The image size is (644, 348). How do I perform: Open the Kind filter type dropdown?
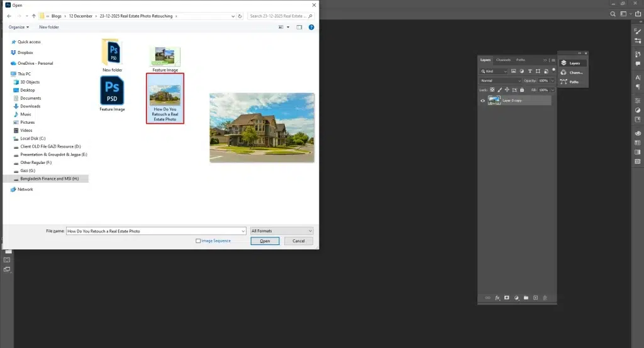click(494, 71)
